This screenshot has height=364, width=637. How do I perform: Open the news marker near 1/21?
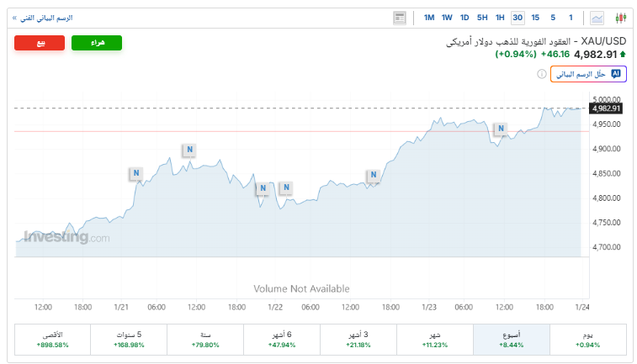[x=135, y=173]
